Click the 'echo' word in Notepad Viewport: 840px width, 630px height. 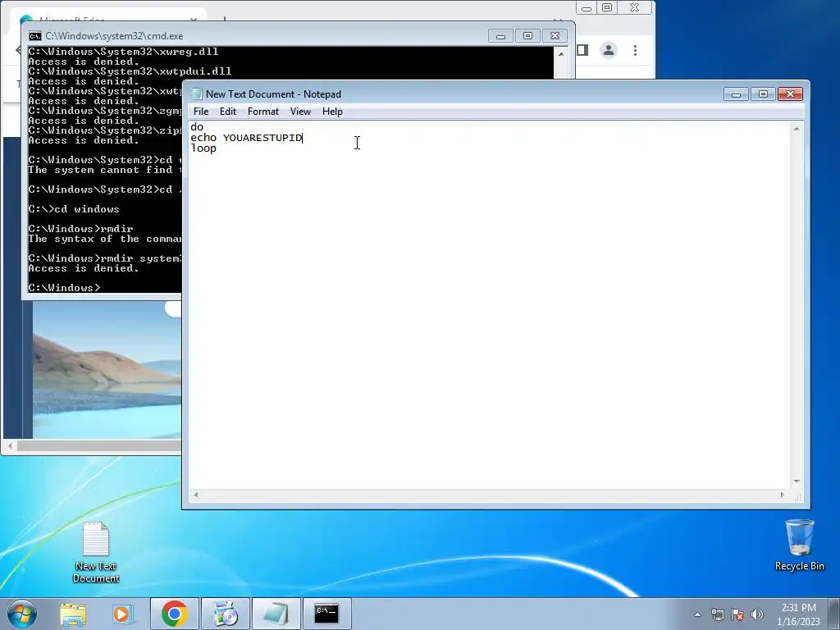(203, 138)
